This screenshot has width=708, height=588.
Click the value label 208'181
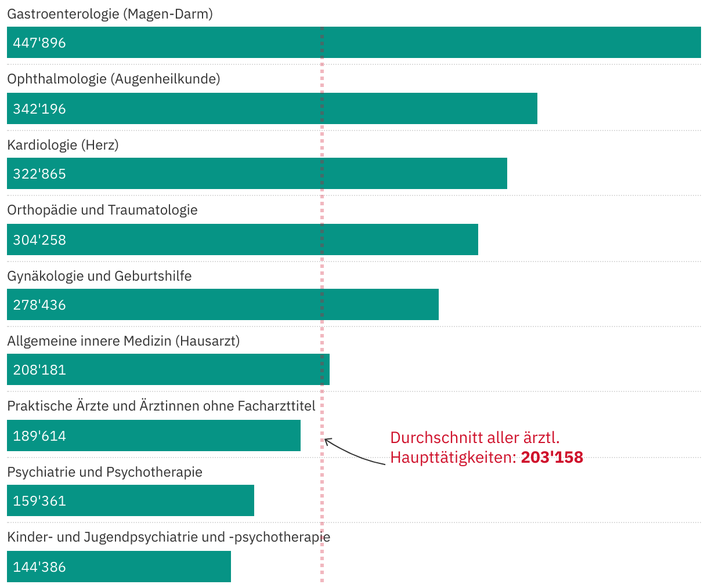[x=39, y=370]
